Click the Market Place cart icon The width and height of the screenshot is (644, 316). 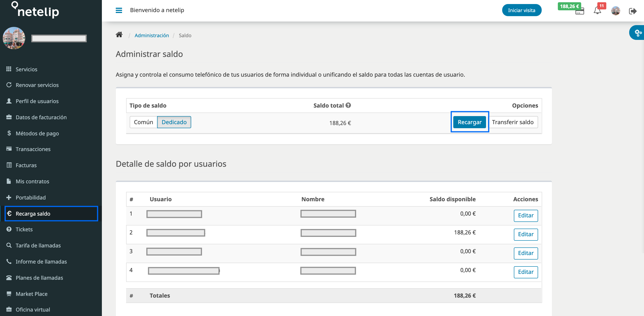point(9,294)
